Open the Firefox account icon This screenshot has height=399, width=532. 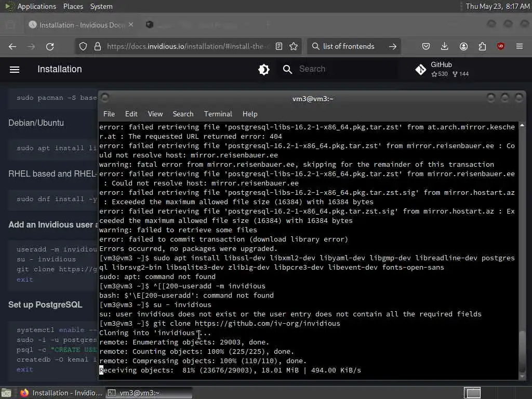coord(463,46)
